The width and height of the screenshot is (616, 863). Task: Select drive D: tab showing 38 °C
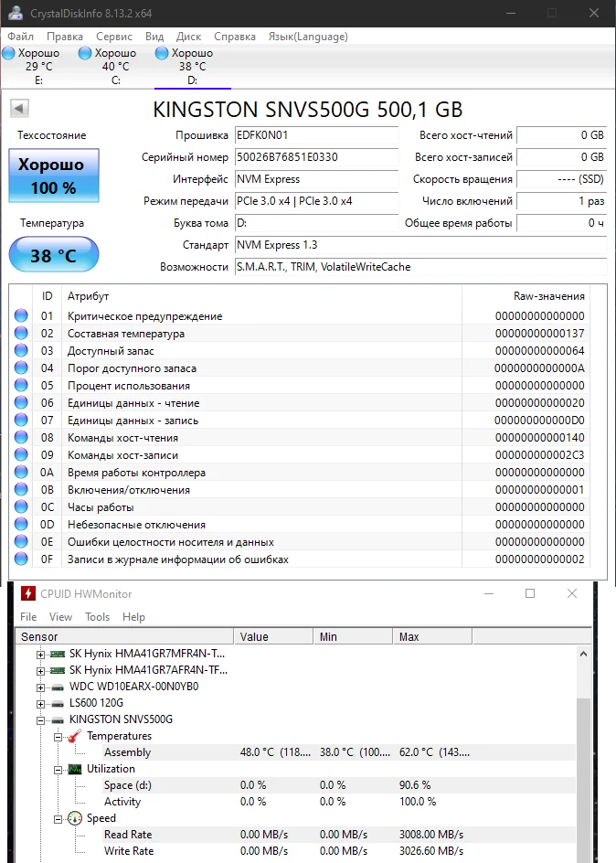(193, 66)
